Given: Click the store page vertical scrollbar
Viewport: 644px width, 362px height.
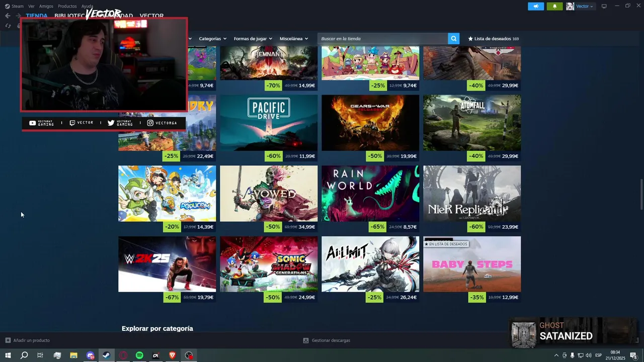Looking at the screenshot, I should (641, 195).
